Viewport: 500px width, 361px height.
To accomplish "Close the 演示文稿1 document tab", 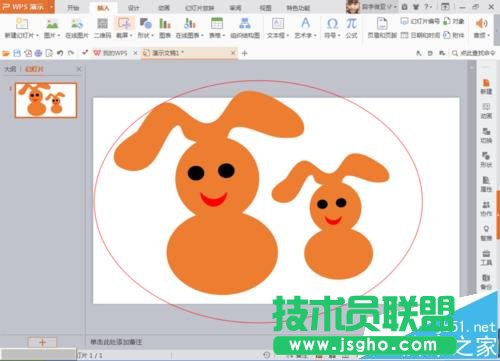I will 233,53.
